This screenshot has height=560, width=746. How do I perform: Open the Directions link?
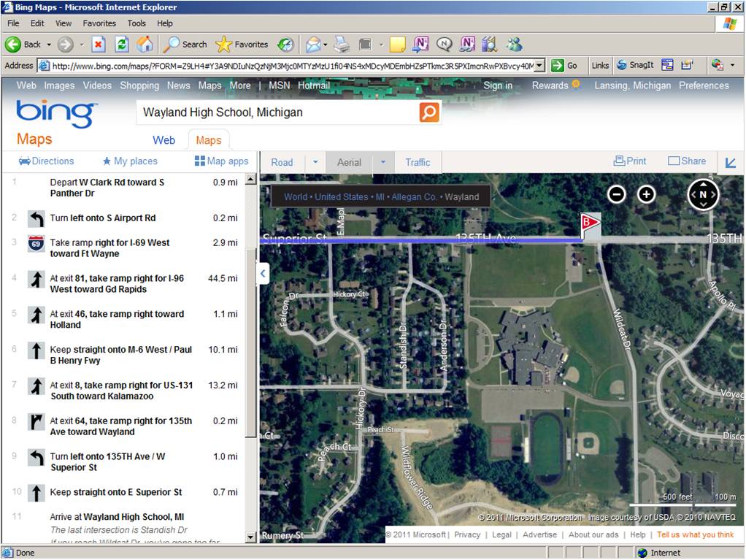pos(46,161)
